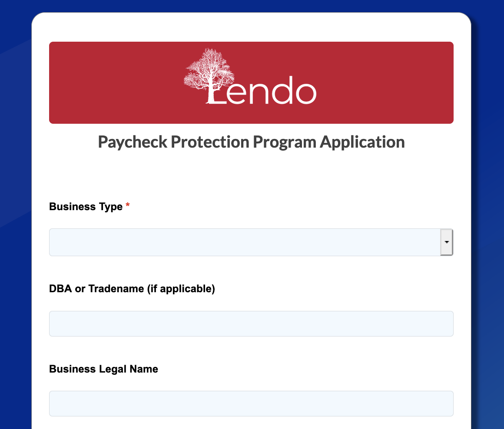
Task: Click the "(if applicable)" text
Action: coord(181,289)
